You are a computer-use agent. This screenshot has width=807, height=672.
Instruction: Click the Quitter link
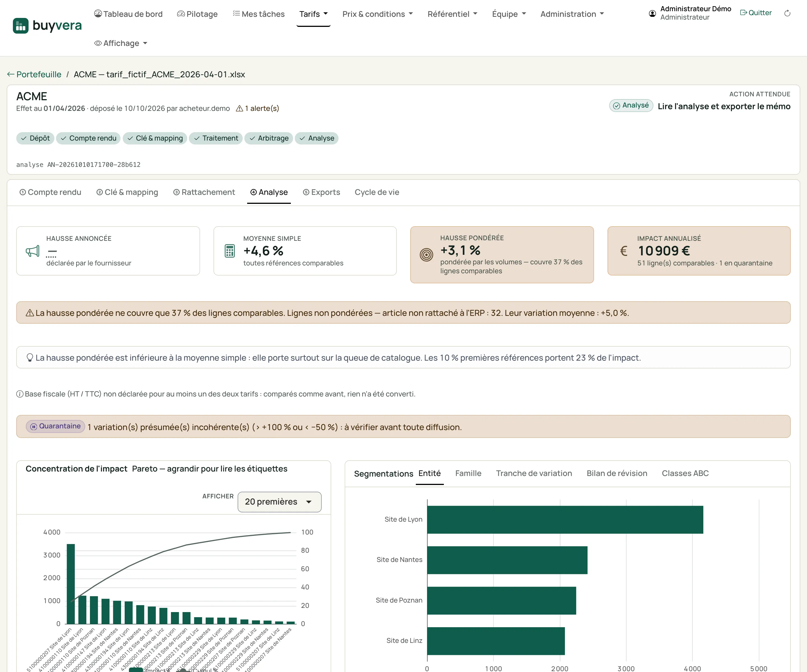click(755, 13)
